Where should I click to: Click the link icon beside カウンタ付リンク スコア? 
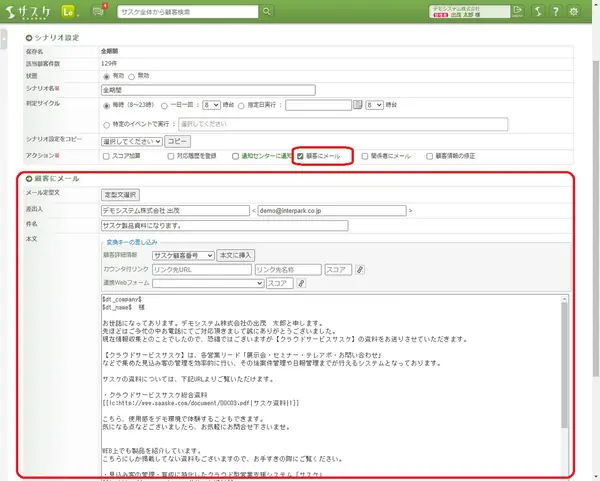[360, 269]
